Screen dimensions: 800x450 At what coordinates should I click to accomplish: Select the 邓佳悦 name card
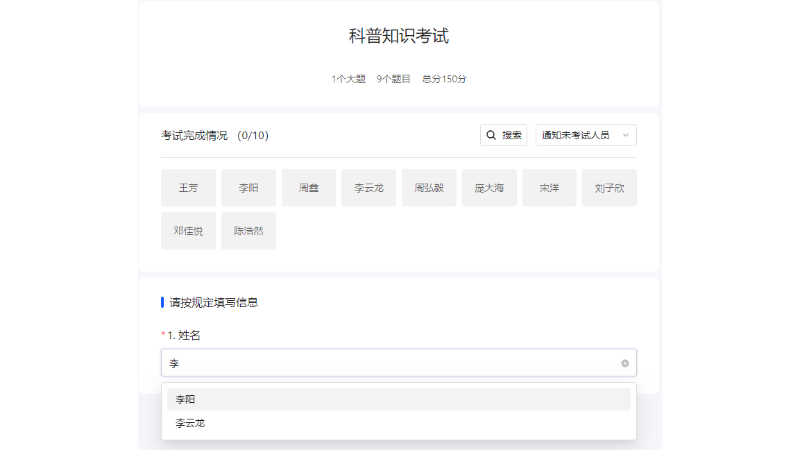188,231
